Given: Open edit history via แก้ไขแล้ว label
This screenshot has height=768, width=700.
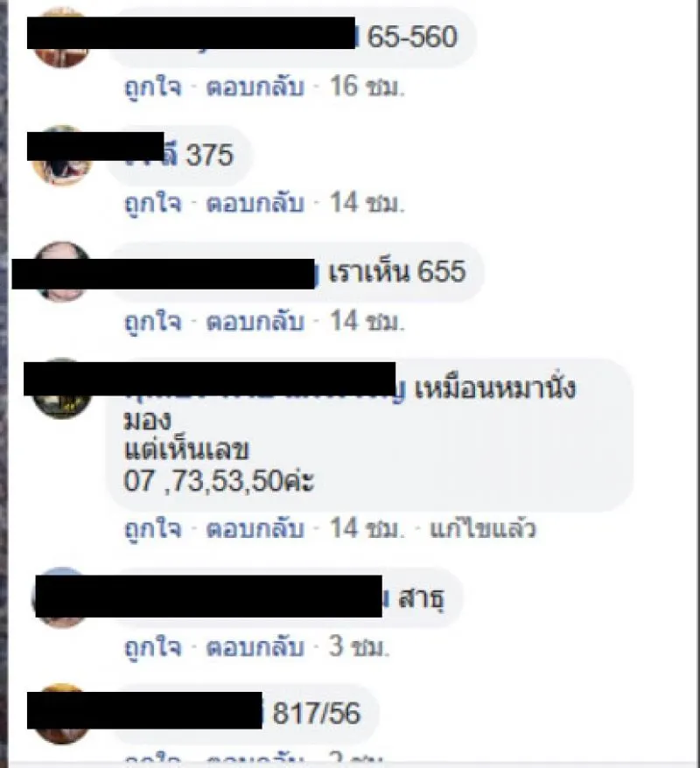Looking at the screenshot, I should (x=482, y=529).
